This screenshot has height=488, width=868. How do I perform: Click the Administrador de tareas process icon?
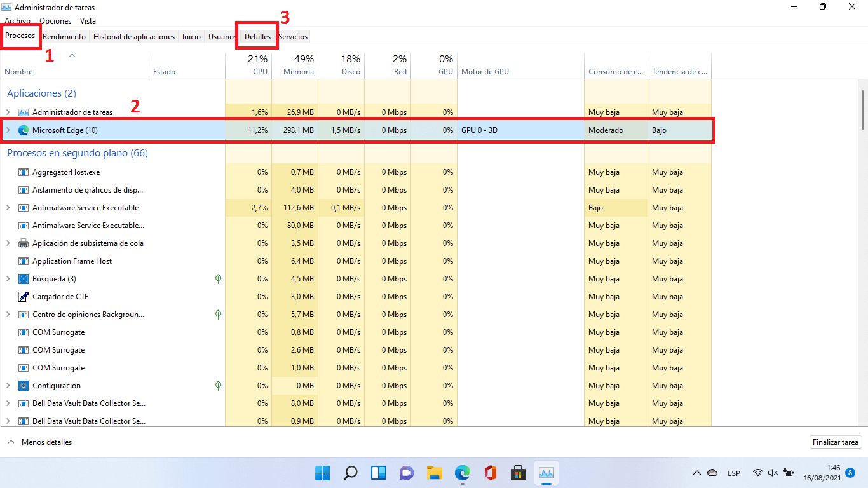click(x=22, y=112)
